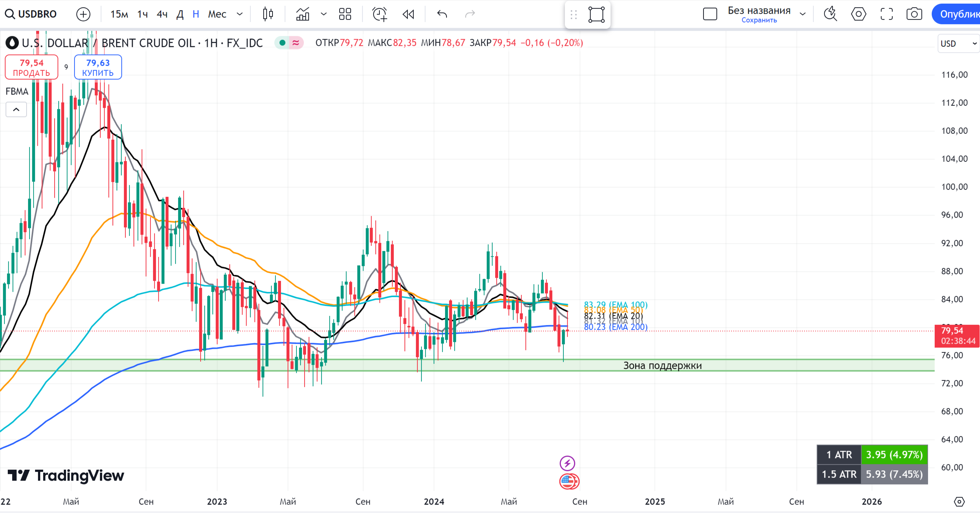The image size is (980, 514).
Task: Open the USDBRO symbol search
Action: pos(31,14)
